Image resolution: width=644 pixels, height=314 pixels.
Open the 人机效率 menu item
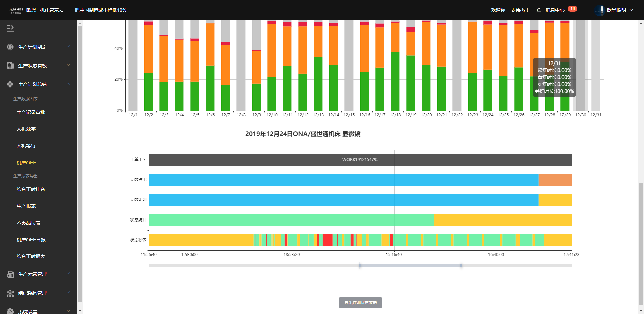coord(26,129)
